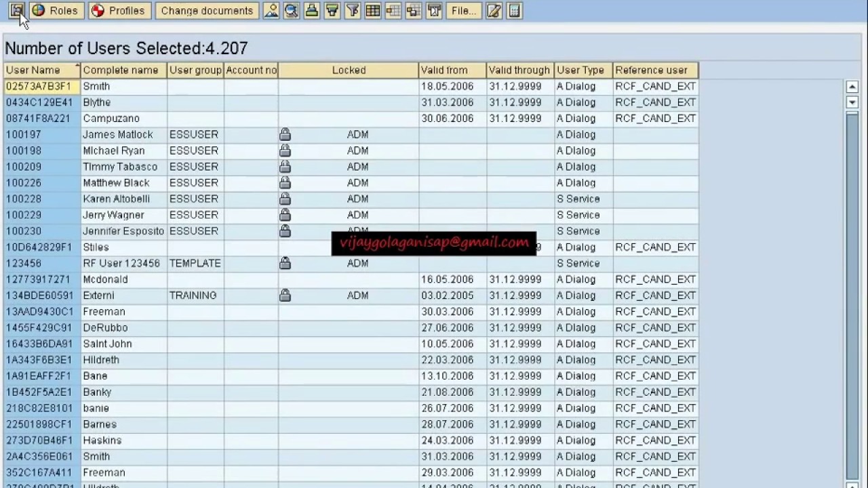The image size is (868, 488).
Task: Select user name cell 08741F8A221
Action: tap(42, 119)
